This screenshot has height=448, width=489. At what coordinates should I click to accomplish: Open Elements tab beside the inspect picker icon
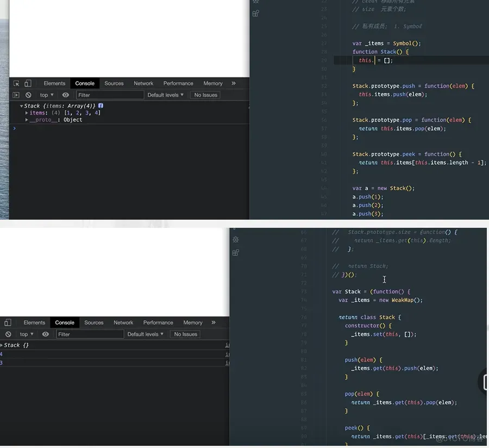pos(54,83)
